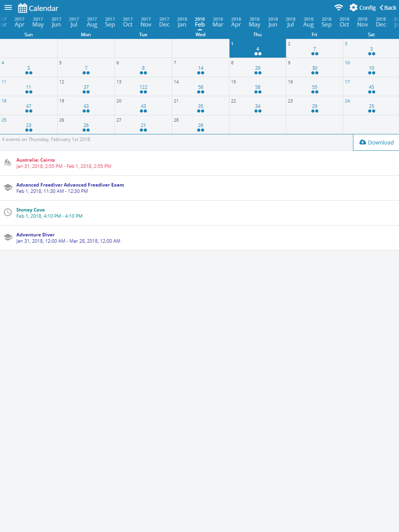Switch to 2017 May month

pos(38,22)
